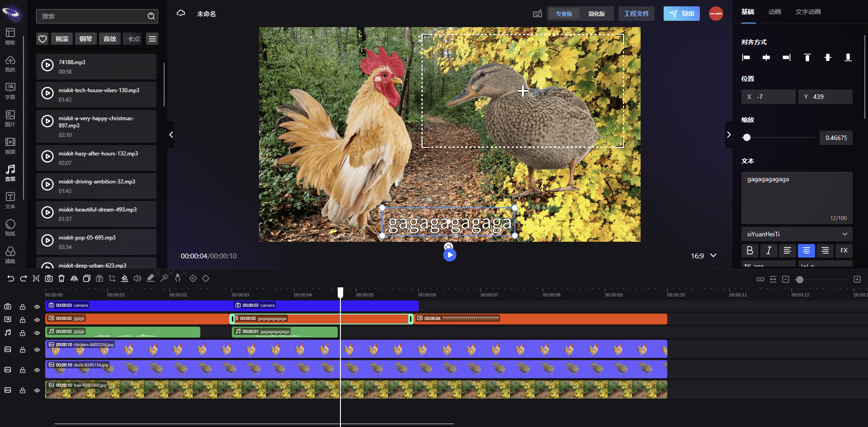Hide the camera track with eye icon
This screenshot has width=868, height=427.
(x=37, y=307)
